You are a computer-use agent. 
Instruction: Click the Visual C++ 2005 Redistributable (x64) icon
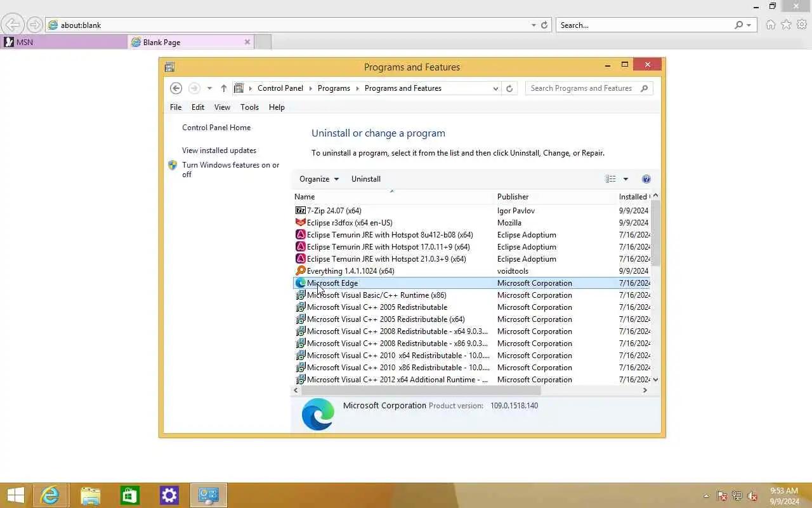[301, 319]
